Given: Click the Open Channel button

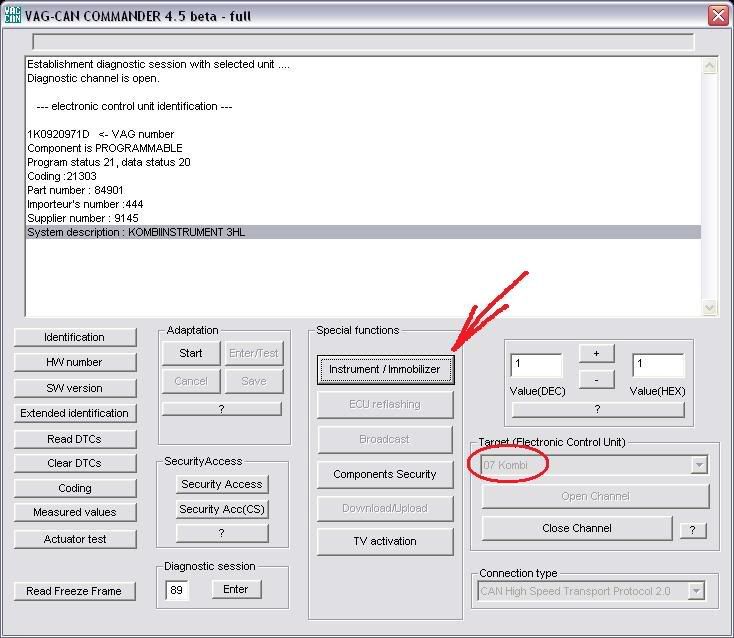Looking at the screenshot, I should coord(595,497).
